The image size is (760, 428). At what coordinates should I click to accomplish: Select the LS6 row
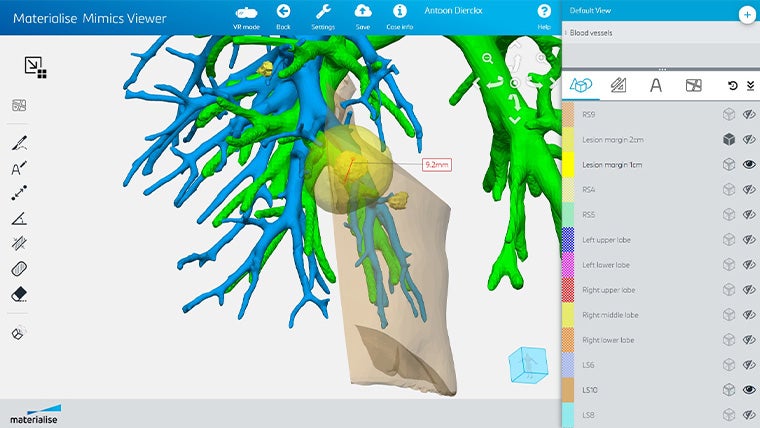(661, 365)
